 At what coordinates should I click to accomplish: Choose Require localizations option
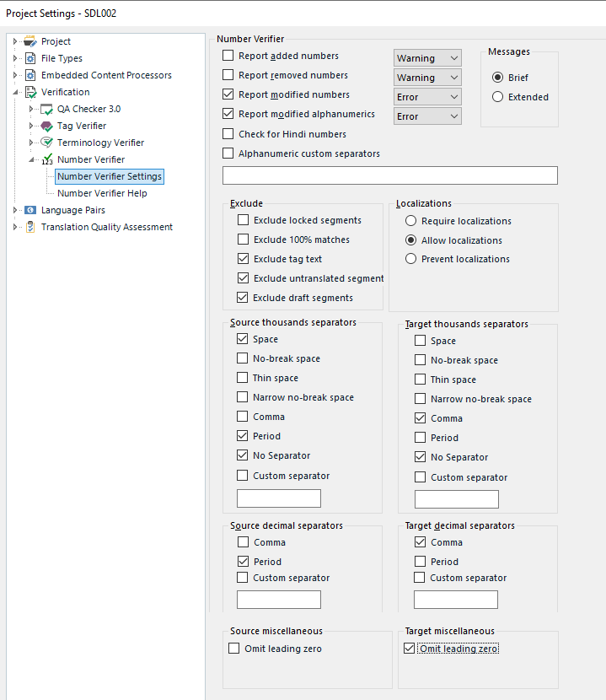[x=410, y=220]
